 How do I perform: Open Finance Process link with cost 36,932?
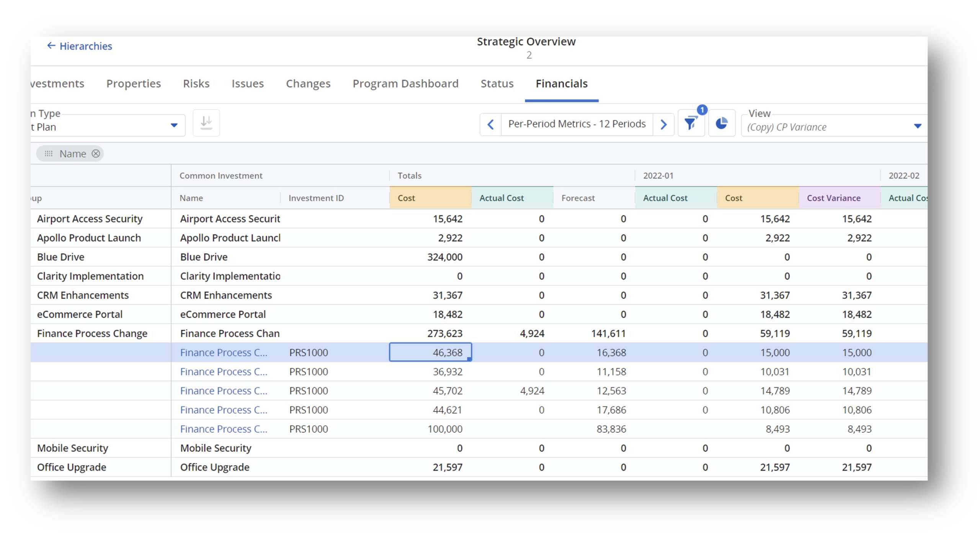point(224,372)
